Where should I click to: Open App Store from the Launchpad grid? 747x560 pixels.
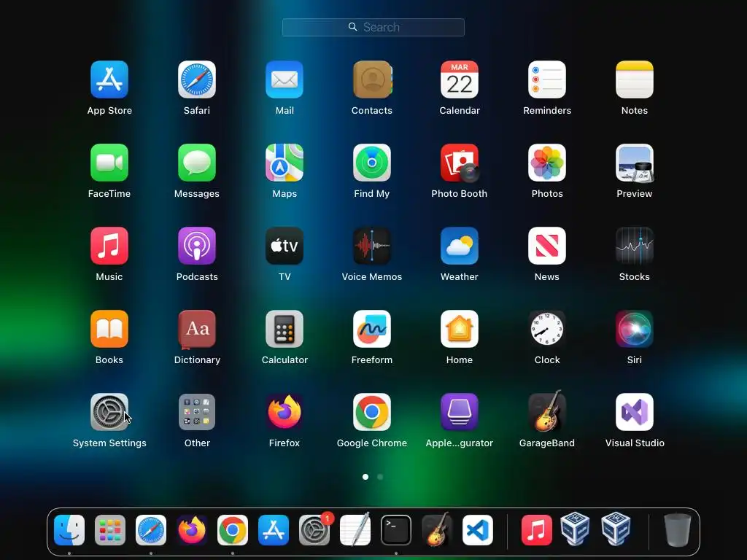(109, 79)
